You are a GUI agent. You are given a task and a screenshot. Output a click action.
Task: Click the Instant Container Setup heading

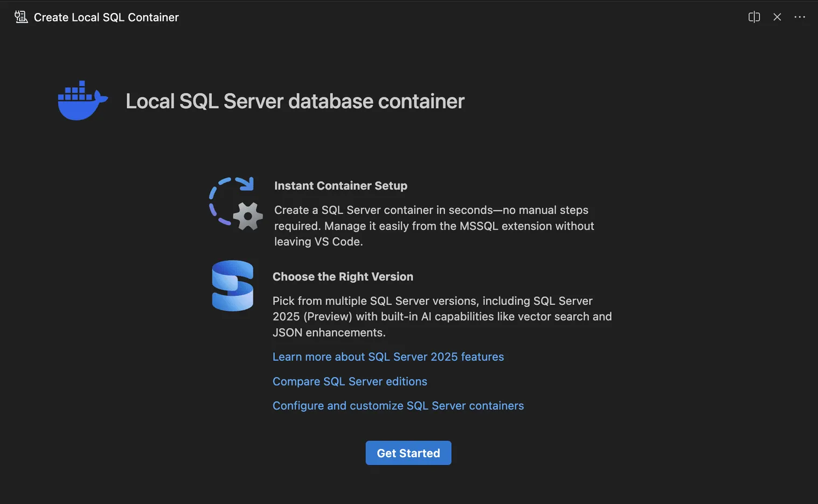(341, 186)
